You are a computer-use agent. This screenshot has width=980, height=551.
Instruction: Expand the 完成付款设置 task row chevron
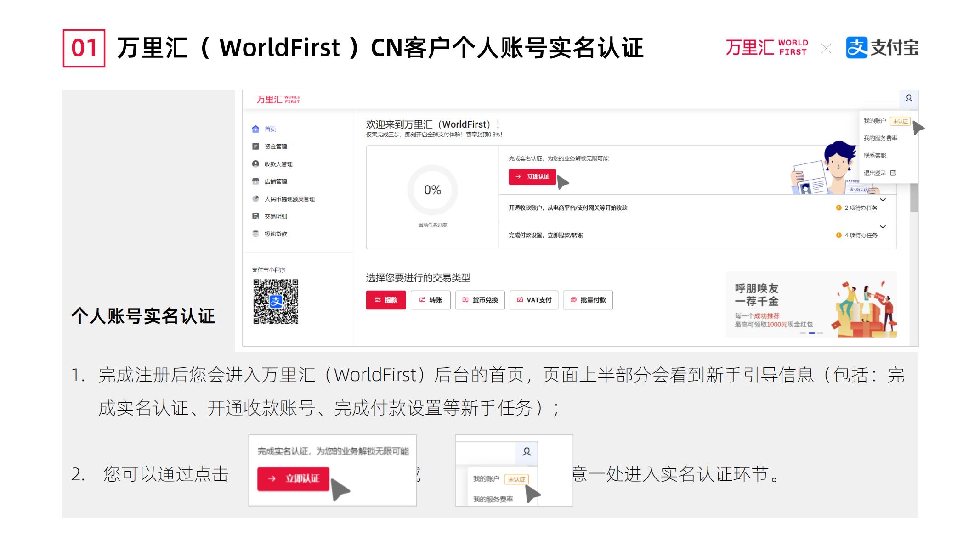point(883,227)
